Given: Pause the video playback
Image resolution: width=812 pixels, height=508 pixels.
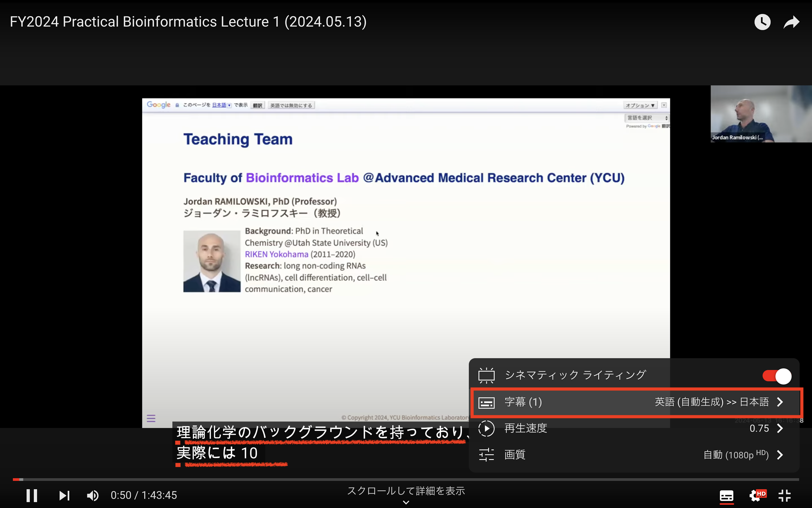Looking at the screenshot, I should [32, 495].
